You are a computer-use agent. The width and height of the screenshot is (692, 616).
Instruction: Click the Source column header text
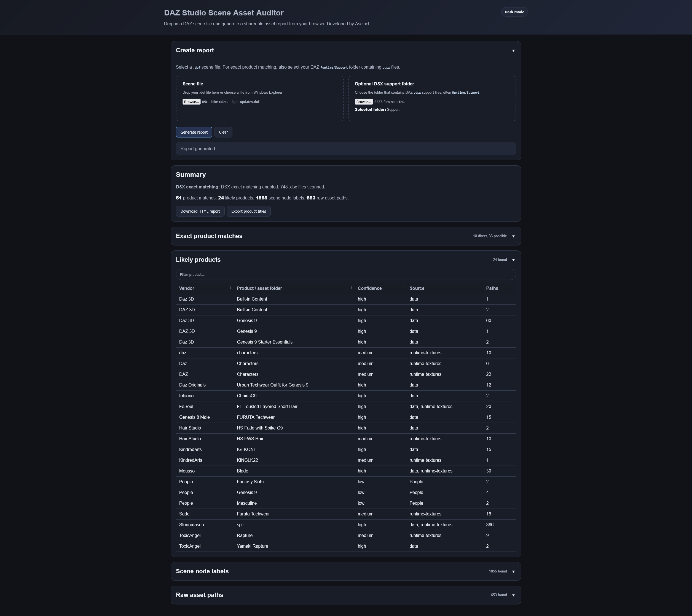click(x=417, y=288)
